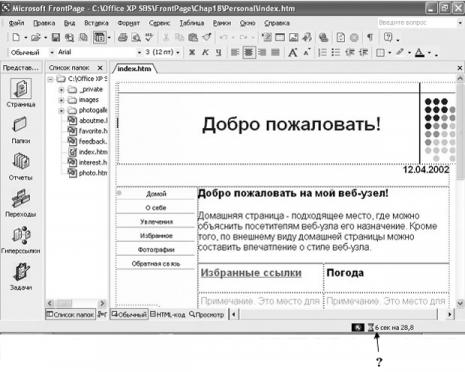Open the Страница view in the views bar

coord(21,93)
